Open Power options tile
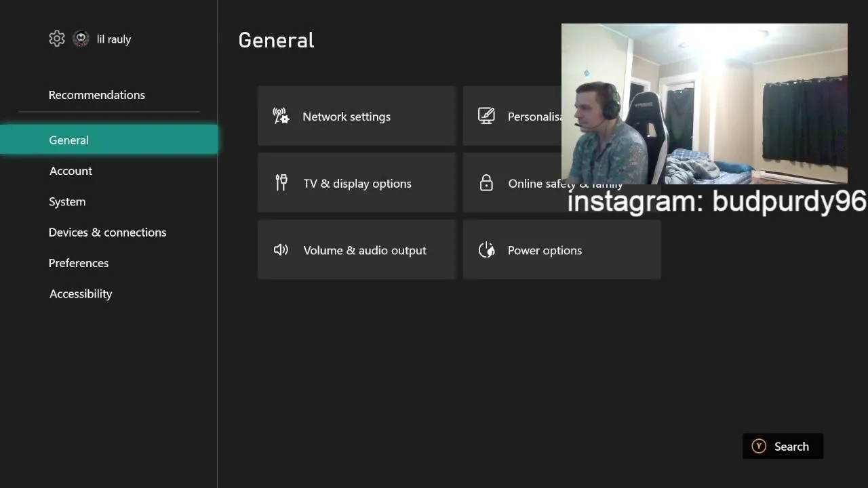 (x=561, y=249)
